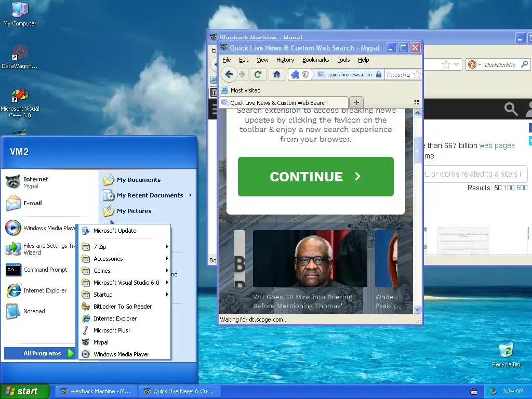Click the page scrollbar thumb
The width and height of the screenshot is (532, 399).
click(x=417, y=150)
